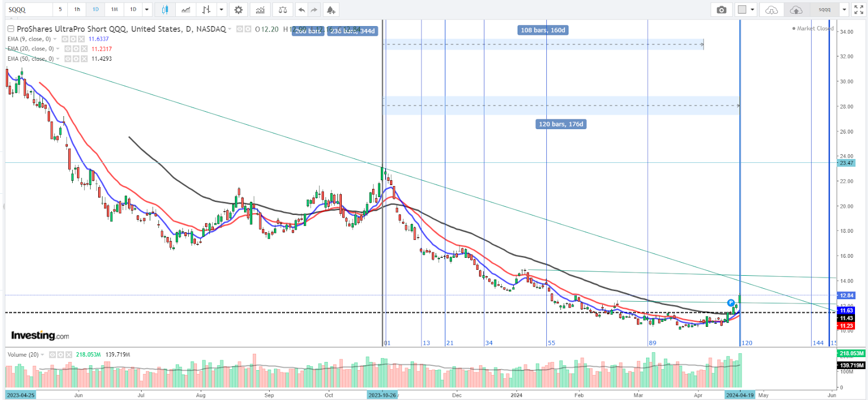
Task: Toggle fullscreen mode
Action: coord(859,10)
